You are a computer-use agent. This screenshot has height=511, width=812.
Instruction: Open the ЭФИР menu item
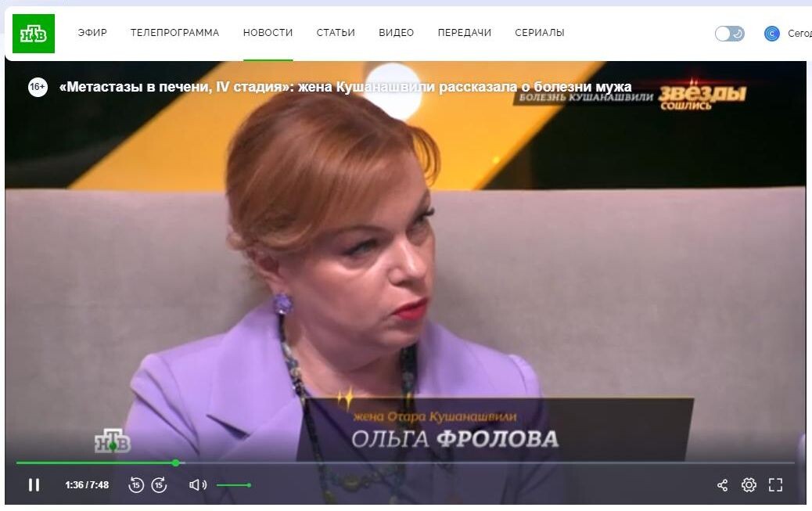point(92,33)
